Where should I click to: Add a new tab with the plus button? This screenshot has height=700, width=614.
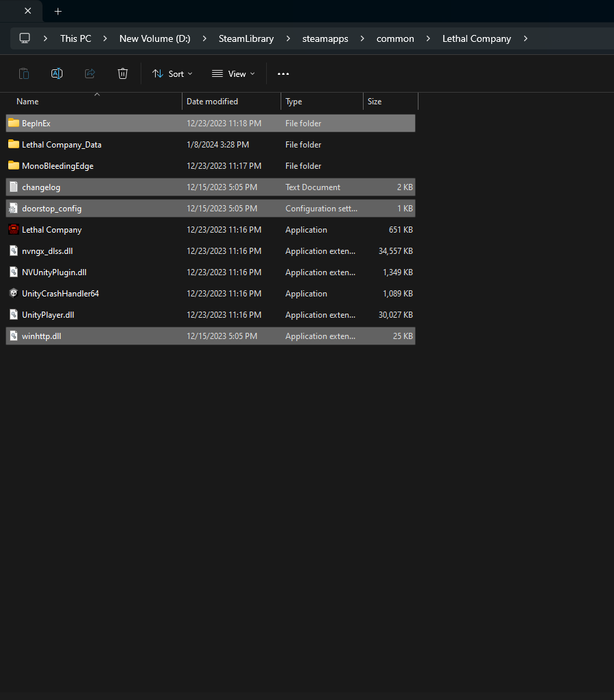pos(58,11)
